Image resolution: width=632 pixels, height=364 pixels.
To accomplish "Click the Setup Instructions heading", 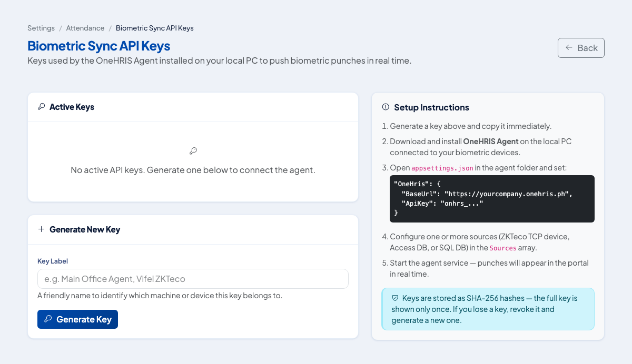I will tap(431, 107).
